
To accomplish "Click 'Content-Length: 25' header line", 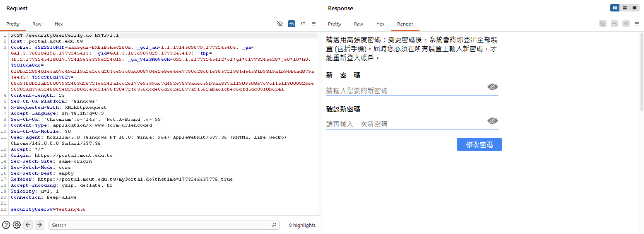I will click(x=38, y=95).
